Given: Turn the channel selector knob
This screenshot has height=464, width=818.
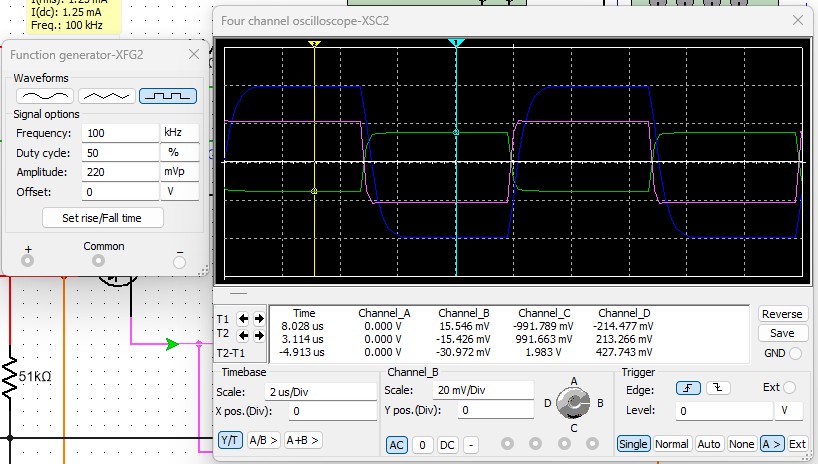Looking at the screenshot, I should 573,402.
